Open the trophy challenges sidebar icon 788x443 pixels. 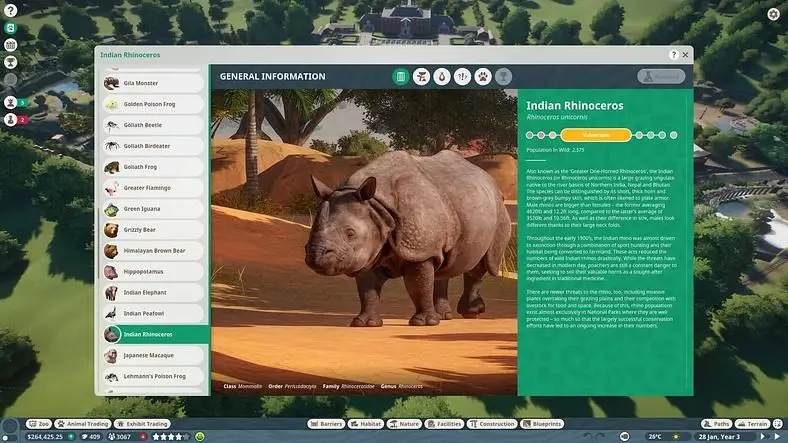coord(11,62)
